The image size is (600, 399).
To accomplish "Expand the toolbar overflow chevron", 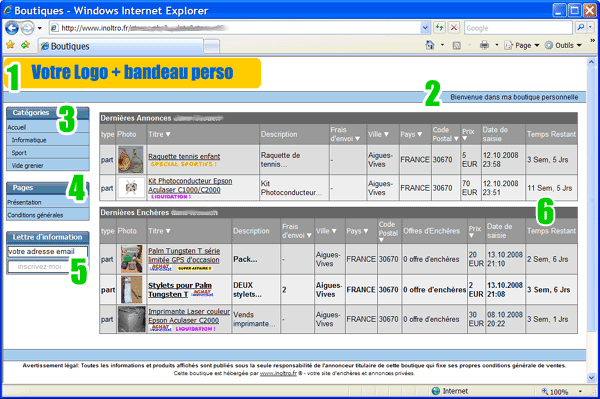I will (x=592, y=41).
